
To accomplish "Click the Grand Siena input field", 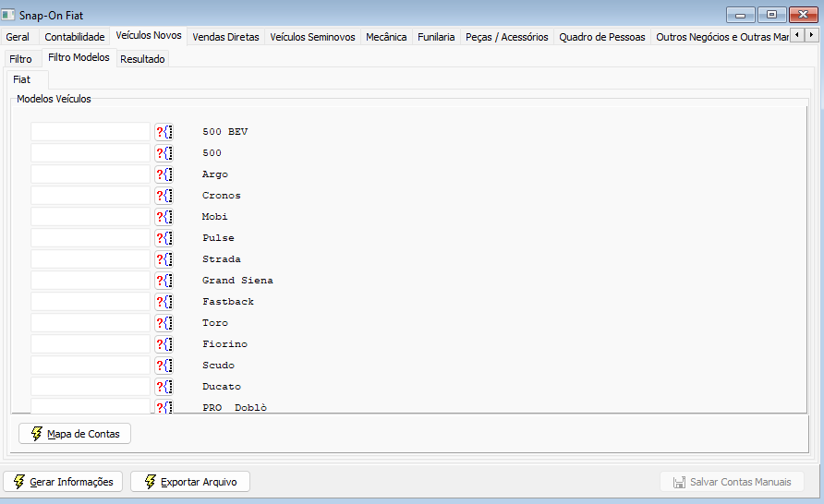I will pyautogui.click(x=91, y=281).
